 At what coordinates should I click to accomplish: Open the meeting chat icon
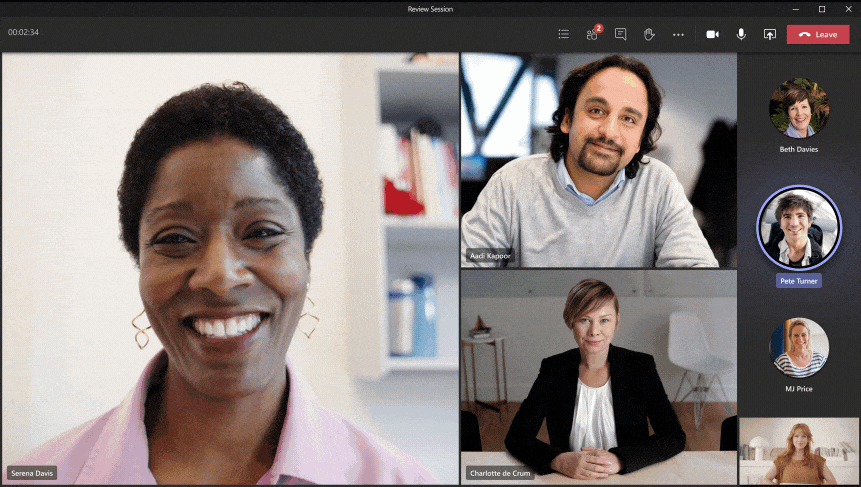[x=620, y=34]
